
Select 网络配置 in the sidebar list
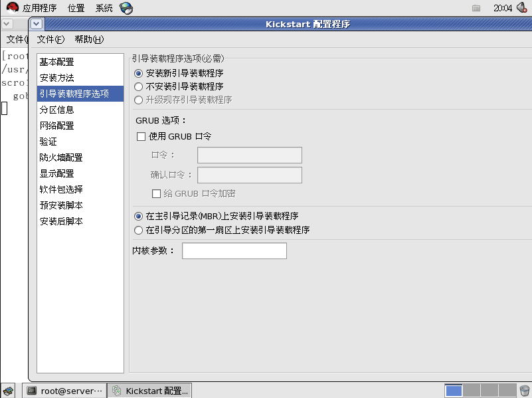click(80, 126)
